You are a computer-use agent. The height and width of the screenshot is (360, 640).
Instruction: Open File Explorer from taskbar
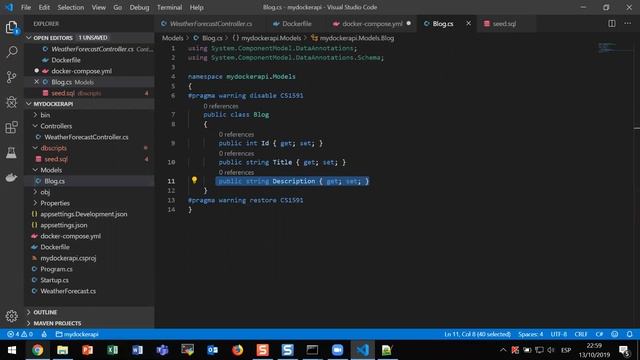click(62, 350)
